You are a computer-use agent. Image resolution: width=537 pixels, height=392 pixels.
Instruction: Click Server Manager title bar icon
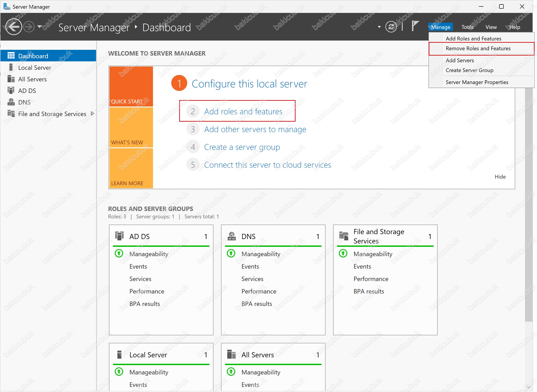point(7,6)
